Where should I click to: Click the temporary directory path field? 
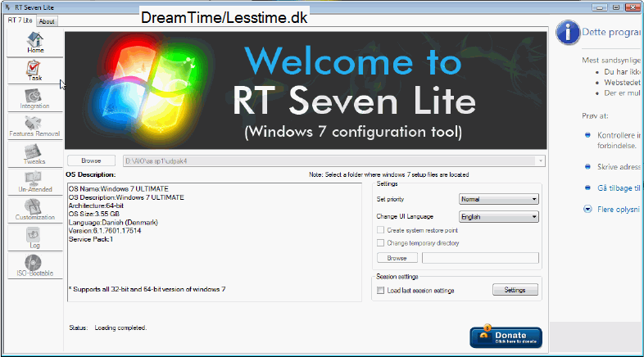(x=480, y=258)
